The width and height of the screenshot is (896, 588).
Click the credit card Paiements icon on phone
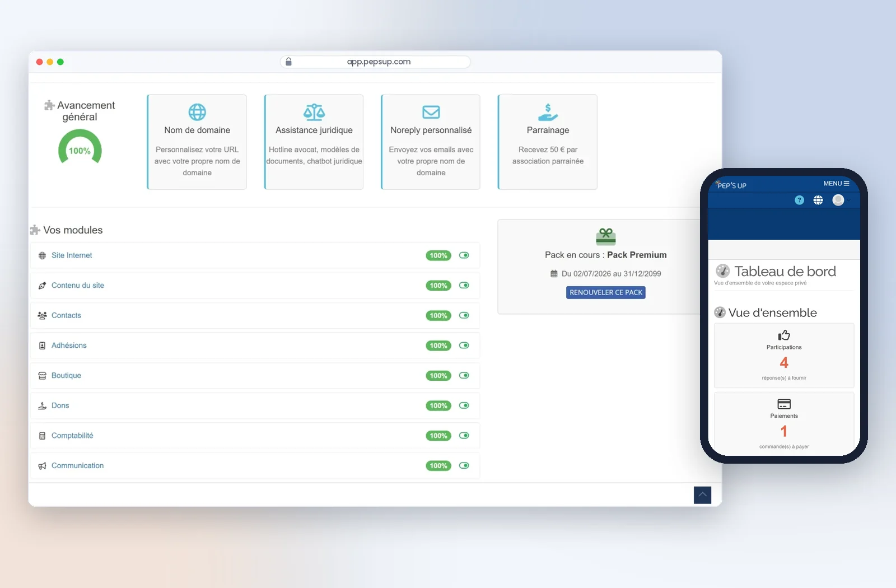[784, 404]
